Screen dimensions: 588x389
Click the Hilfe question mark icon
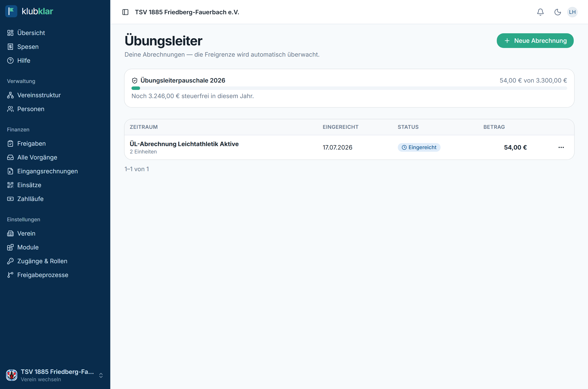tap(10, 61)
